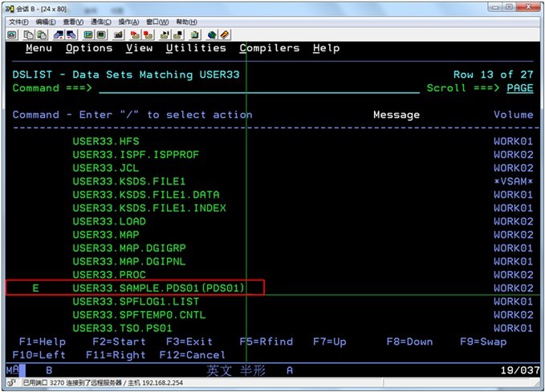This screenshot has height=392, width=545.
Task: Click the globe Support toolbar icon
Action: click(x=212, y=34)
